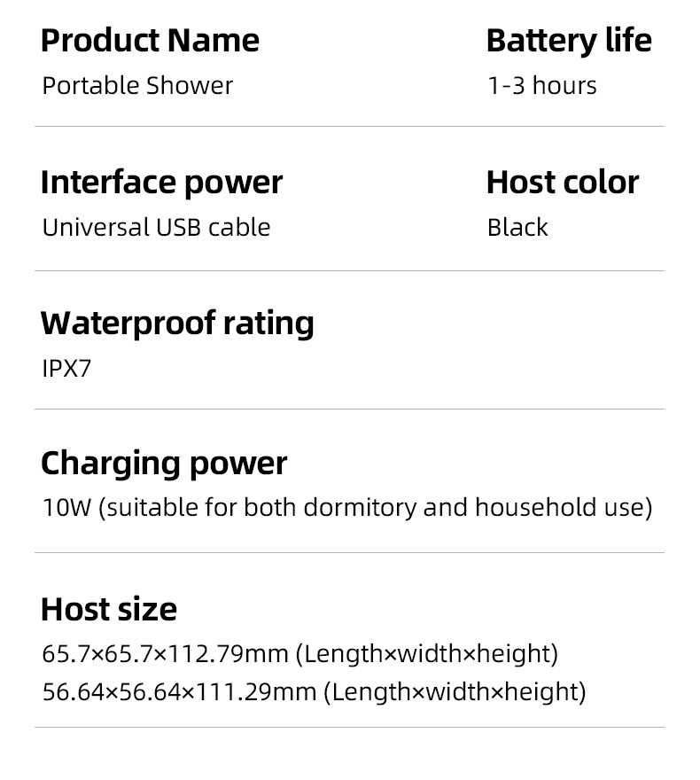Select the Portable Shower text
The width and height of the screenshot is (700, 780).
pos(137,86)
